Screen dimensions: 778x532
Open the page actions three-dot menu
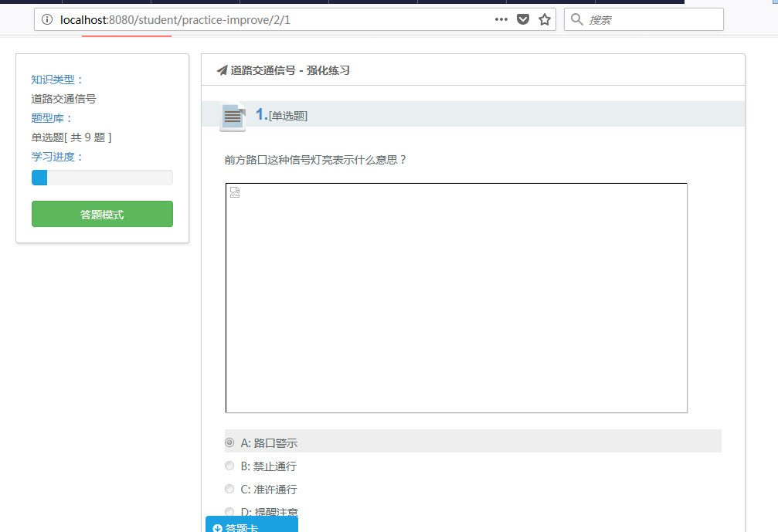pyautogui.click(x=501, y=19)
